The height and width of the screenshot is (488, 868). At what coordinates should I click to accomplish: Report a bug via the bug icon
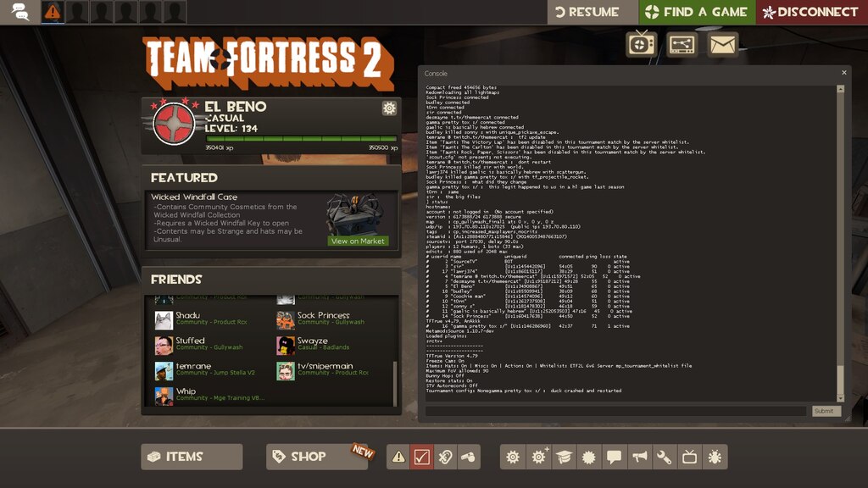click(715, 457)
